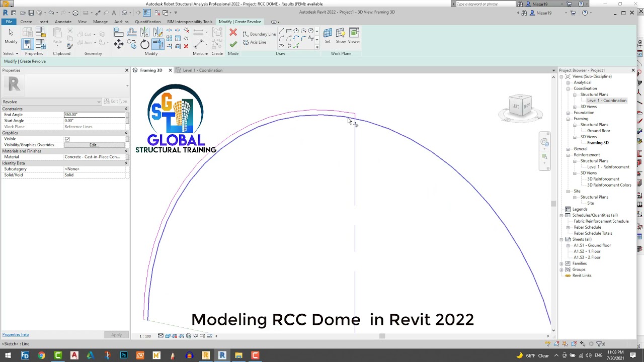Image resolution: width=644 pixels, height=362 pixels.
Task: Expand the Families node in Project Browser
Action: [x=561, y=263]
